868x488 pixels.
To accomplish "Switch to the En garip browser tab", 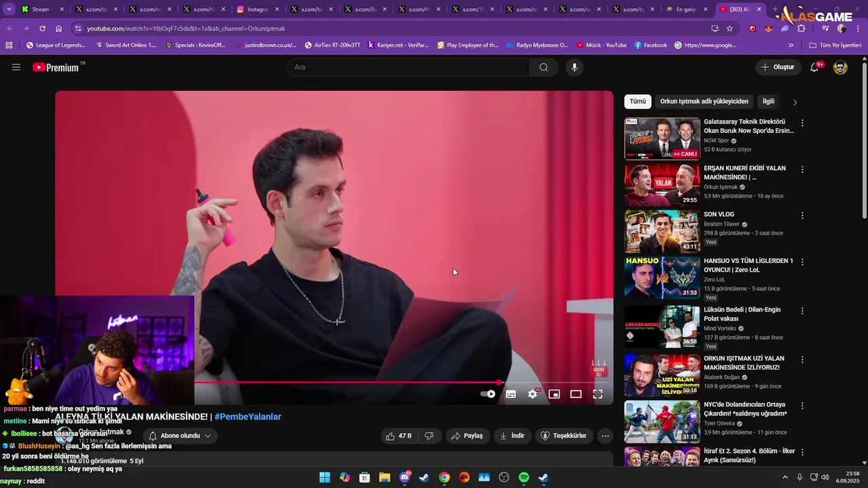I will 688,9.
